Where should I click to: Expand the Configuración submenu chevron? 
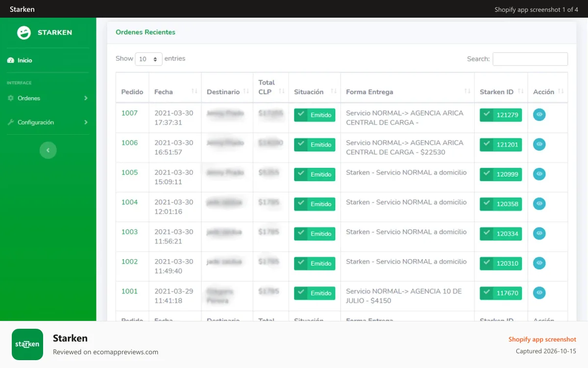tap(86, 122)
